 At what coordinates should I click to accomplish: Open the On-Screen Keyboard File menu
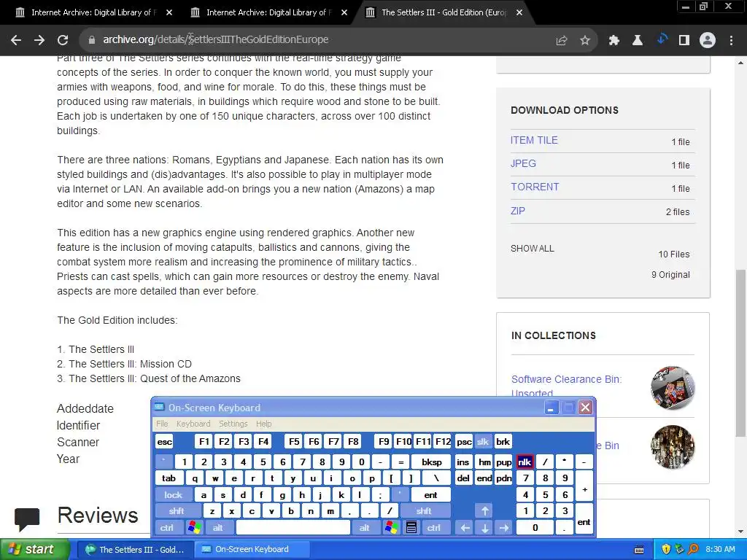(x=162, y=424)
